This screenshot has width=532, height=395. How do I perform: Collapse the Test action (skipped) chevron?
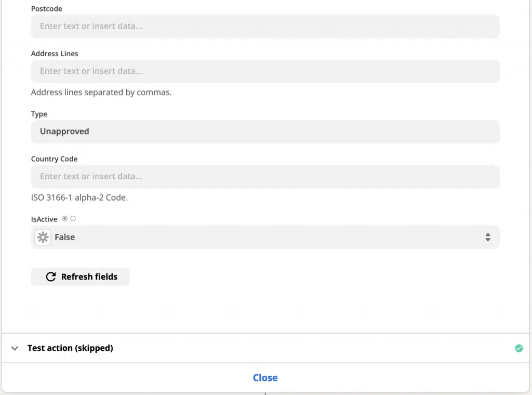click(15, 348)
